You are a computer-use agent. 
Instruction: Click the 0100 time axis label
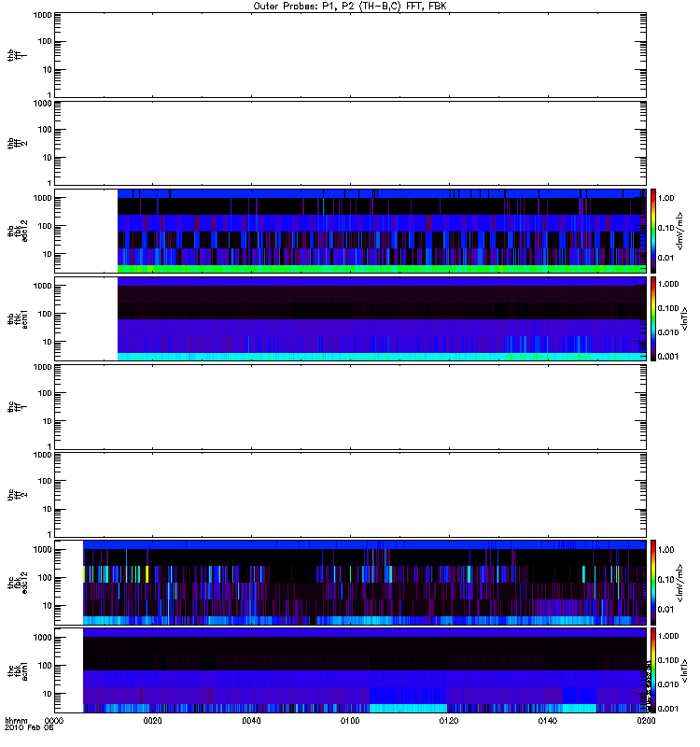350,721
